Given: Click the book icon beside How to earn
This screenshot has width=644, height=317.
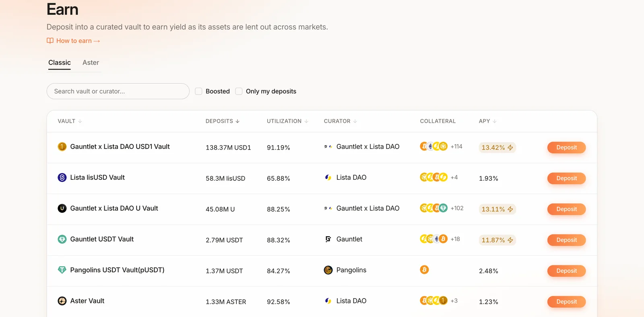Looking at the screenshot, I should click(50, 41).
